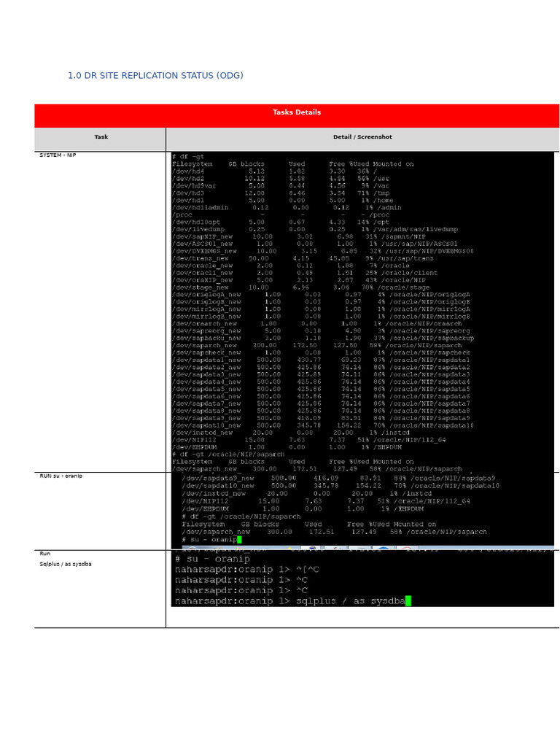Click the '/dev/sapdata3_new' row
The height and width of the screenshot is (747, 560).
(x=321, y=374)
